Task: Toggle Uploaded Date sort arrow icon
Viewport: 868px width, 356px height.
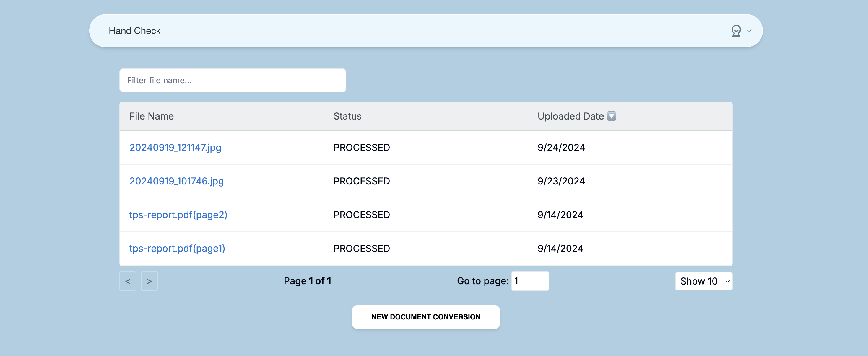Action: click(611, 116)
